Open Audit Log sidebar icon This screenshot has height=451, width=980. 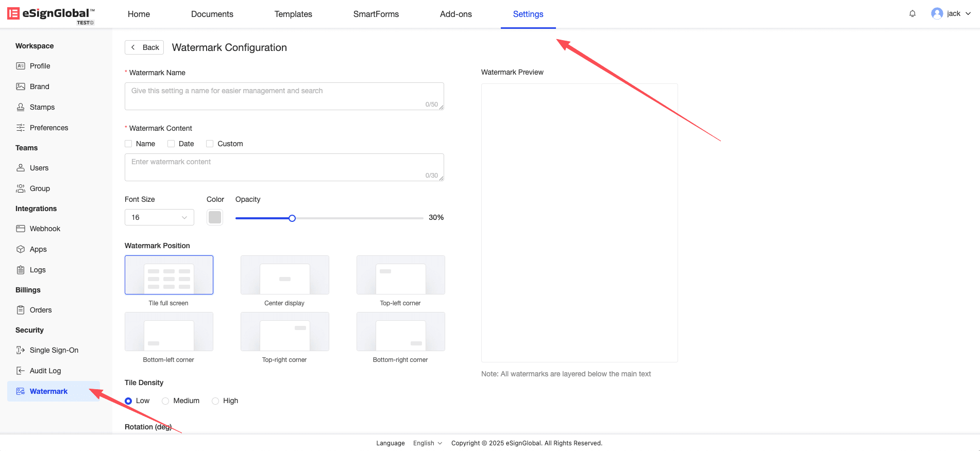click(21, 371)
